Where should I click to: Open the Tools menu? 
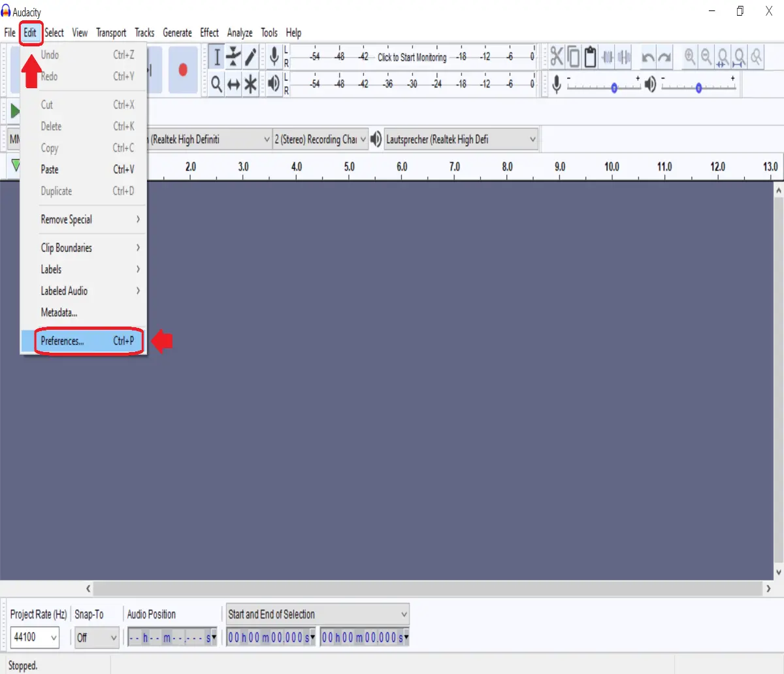(x=269, y=33)
